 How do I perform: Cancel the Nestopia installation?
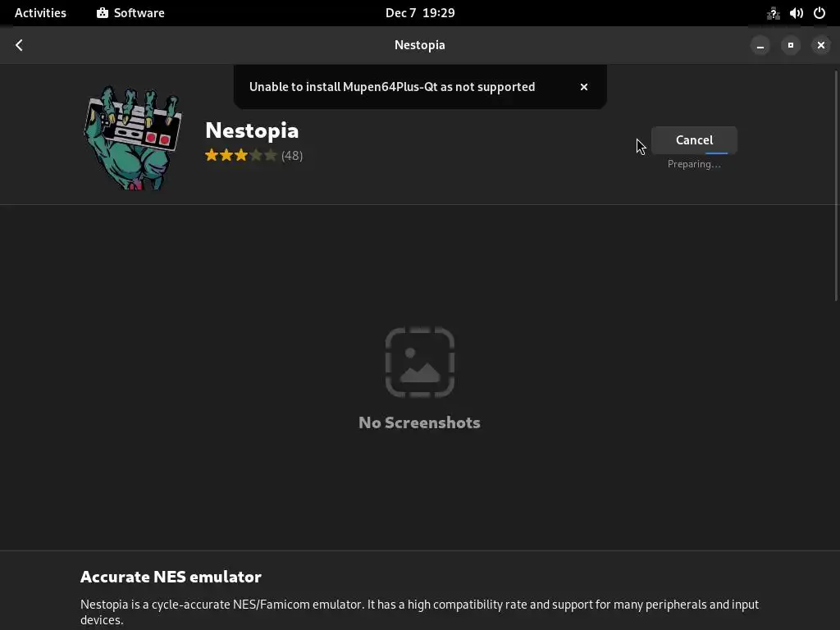click(x=694, y=140)
